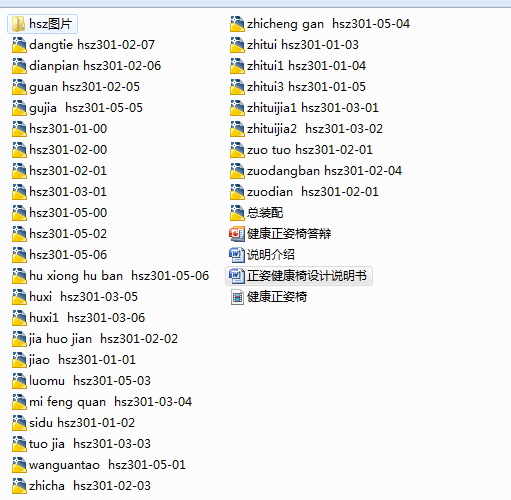Select the file zuo tuo hsz301-02-01
Screen dimensions: 511x500
click(301, 150)
